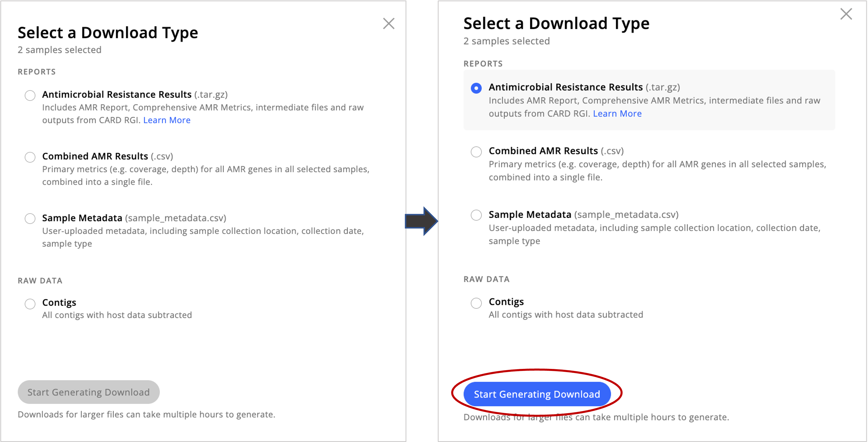Choose Sample Metadata in right dialog

coord(476,215)
